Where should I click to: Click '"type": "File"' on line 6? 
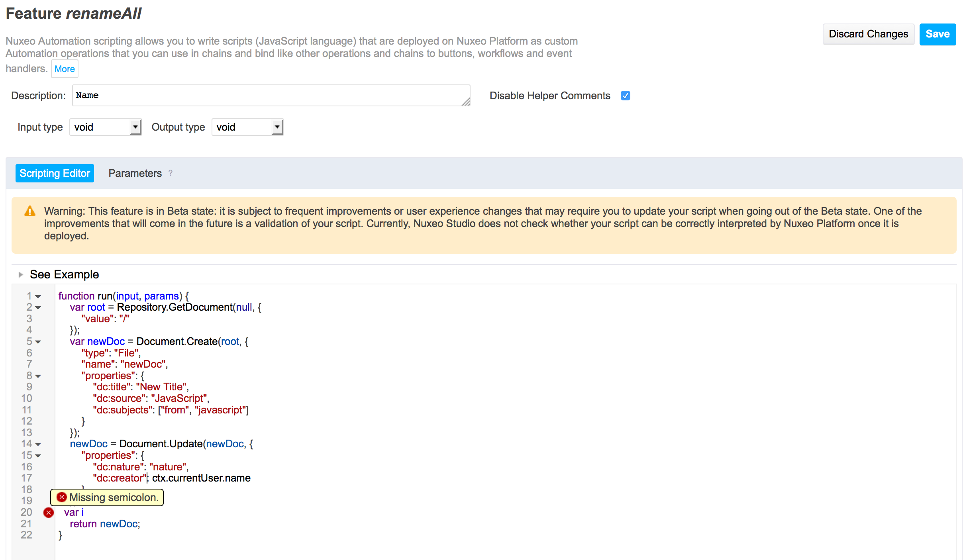110,353
